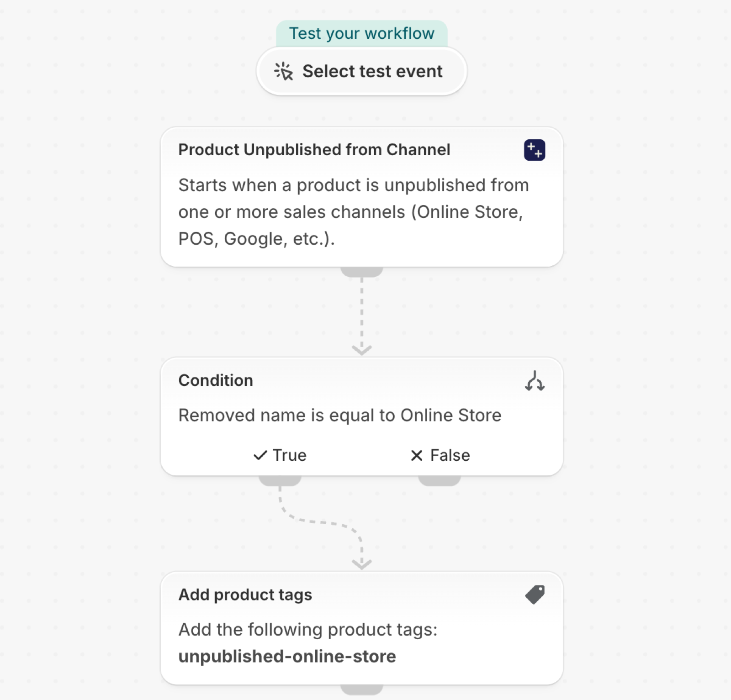Select the False branch label
The height and width of the screenshot is (700, 731).
click(450, 455)
